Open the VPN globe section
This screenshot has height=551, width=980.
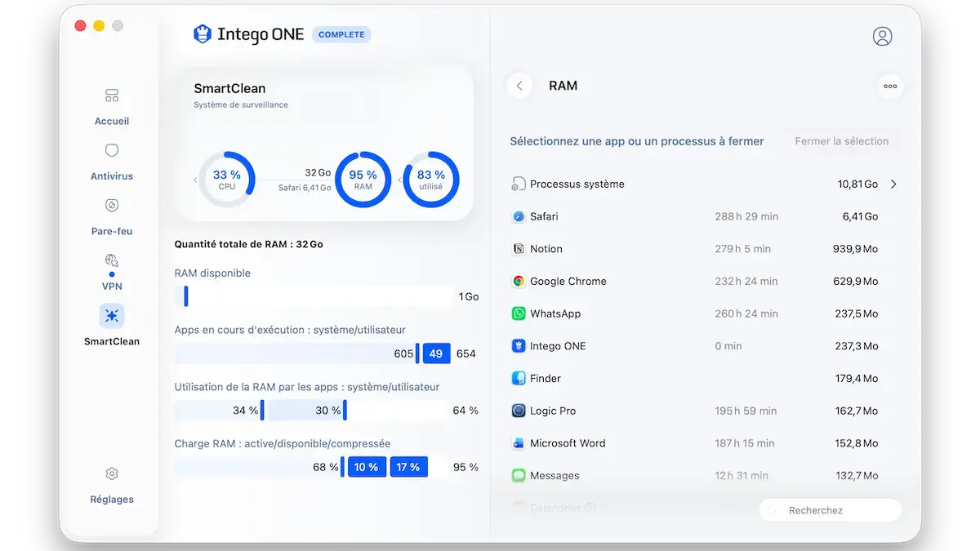click(112, 271)
